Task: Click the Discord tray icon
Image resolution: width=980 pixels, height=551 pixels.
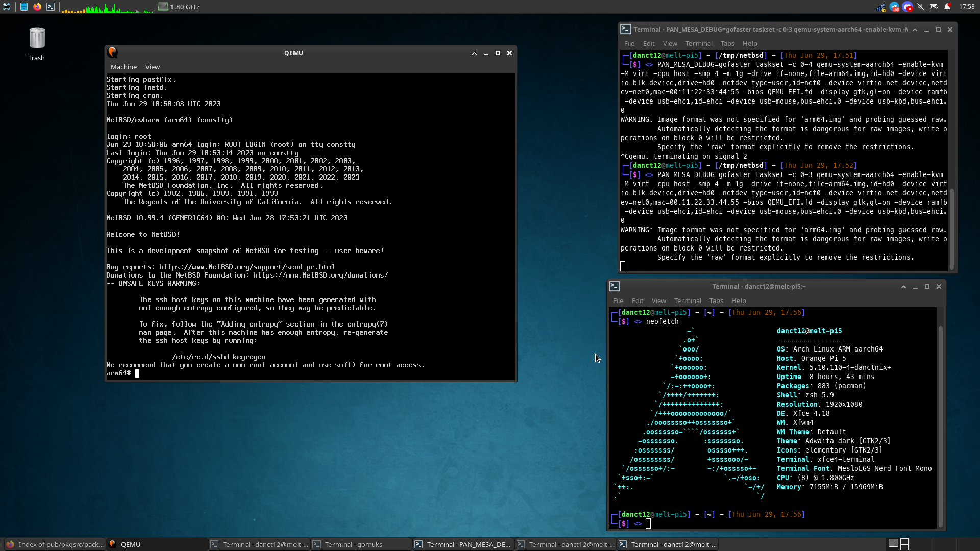Action: [x=908, y=7]
